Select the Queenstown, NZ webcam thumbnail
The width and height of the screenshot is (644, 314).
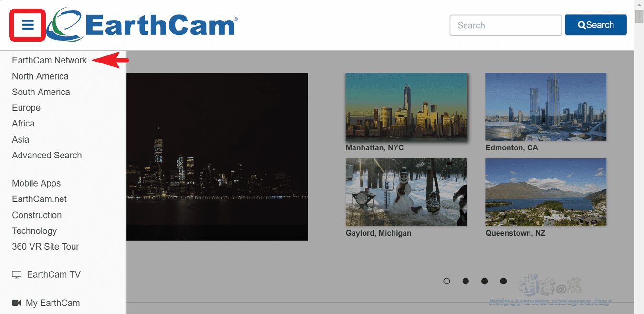tap(545, 192)
